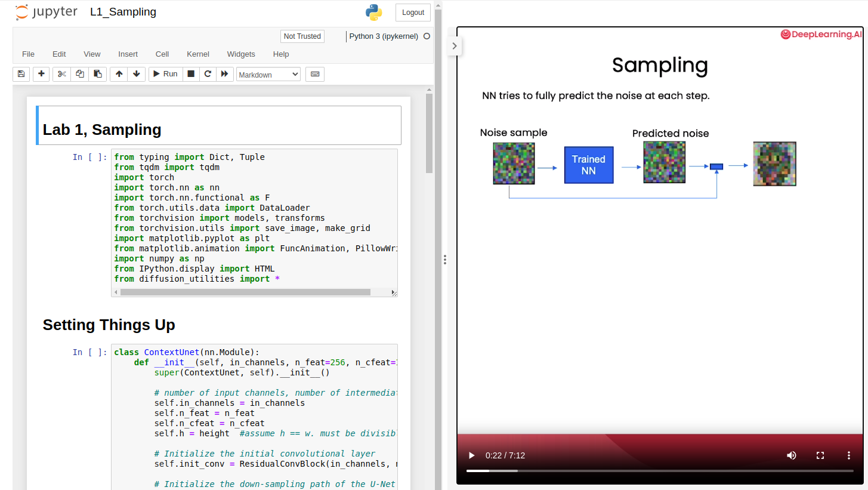Click the notebook vertical scrollbar
The image size is (868, 490).
point(429,134)
